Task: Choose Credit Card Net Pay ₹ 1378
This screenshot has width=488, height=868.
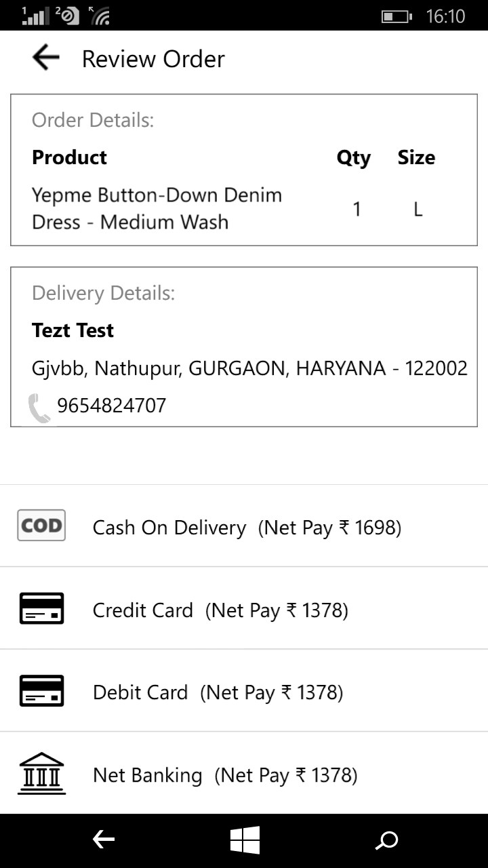Action: tap(244, 608)
